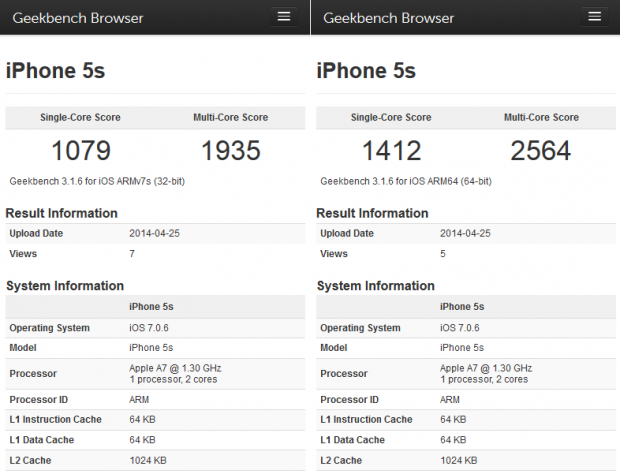The image size is (620, 474).
Task: Click the right pane Result Information heading
Action: 372,213
